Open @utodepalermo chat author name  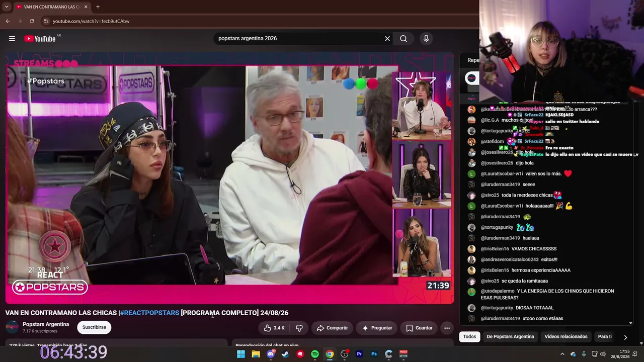(498, 291)
